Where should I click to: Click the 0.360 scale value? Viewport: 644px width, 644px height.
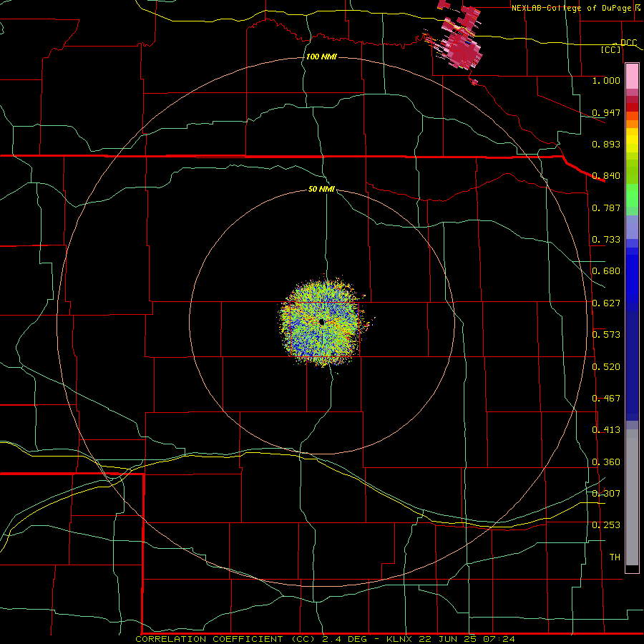tap(606, 462)
